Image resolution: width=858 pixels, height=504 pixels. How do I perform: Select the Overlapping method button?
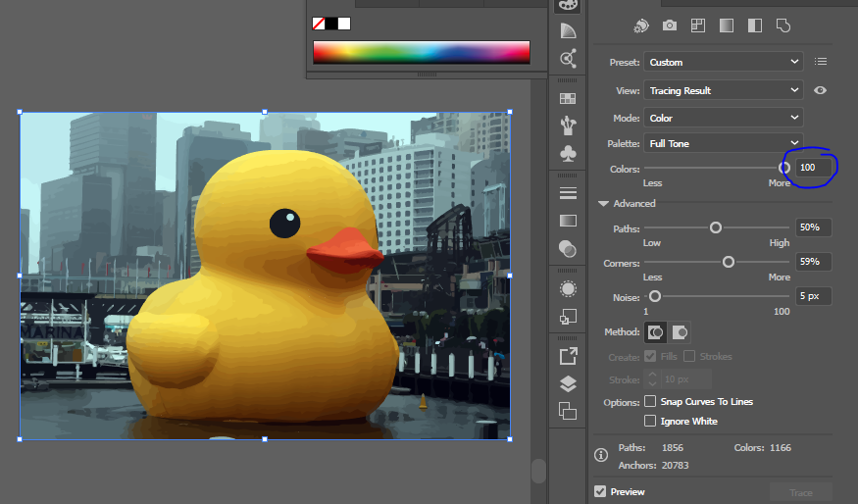680,332
